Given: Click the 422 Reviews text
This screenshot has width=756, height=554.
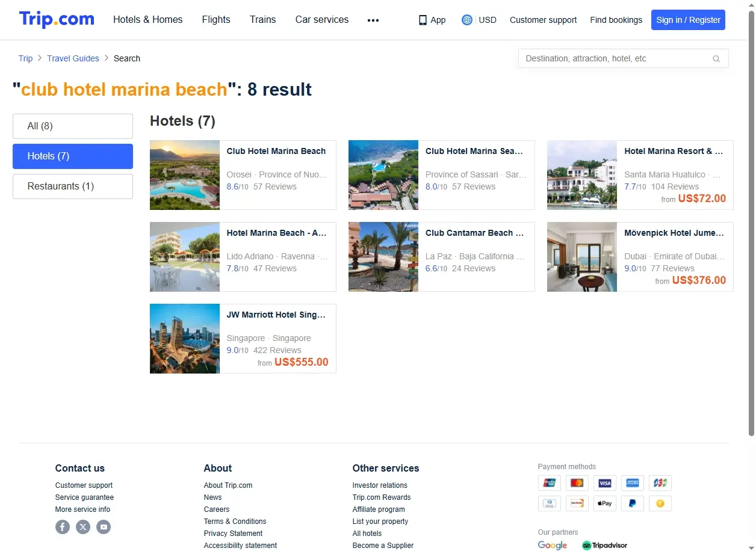Looking at the screenshot, I should 277,350.
